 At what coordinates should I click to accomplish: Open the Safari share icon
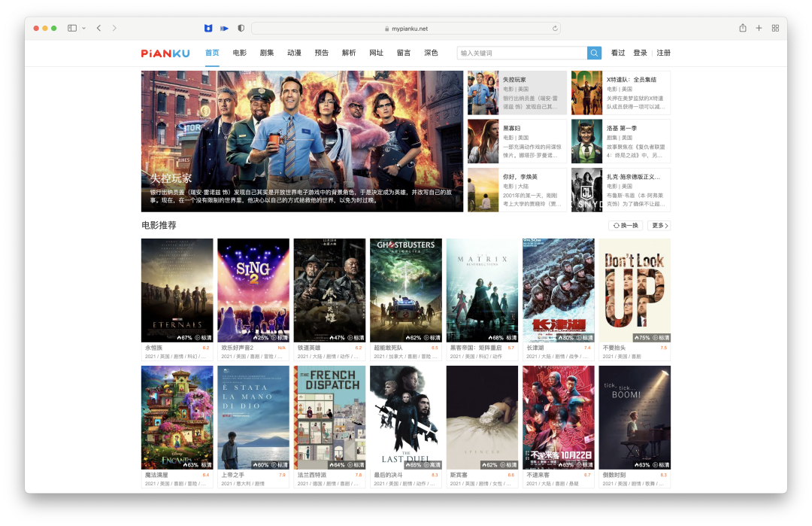click(x=743, y=28)
